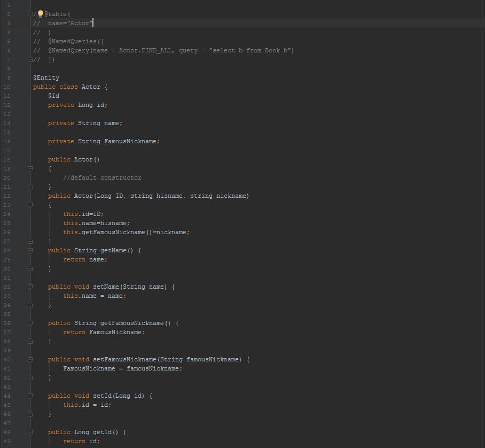
Task: Click 'return name;' statement
Action: (x=85, y=259)
